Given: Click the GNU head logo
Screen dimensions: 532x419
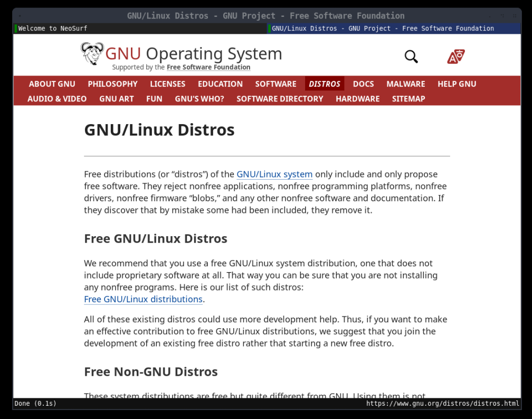Looking at the screenshot, I should pyautogui.click(x=92, y=53).
